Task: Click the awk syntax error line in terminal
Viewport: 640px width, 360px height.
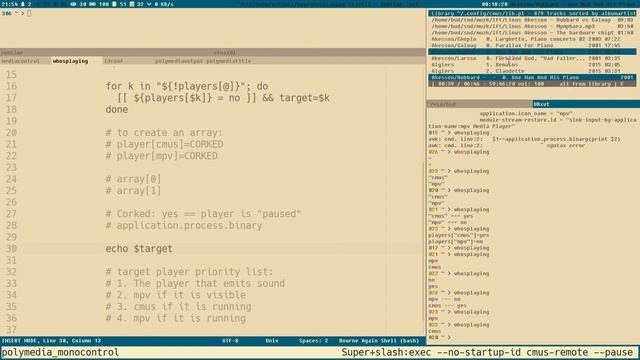Action: (507, 145)
